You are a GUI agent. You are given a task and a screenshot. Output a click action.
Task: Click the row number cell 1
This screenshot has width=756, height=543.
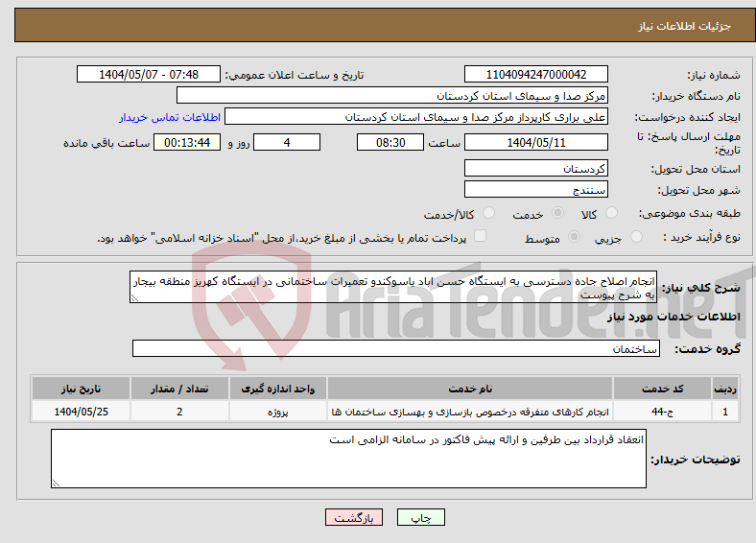725,412
